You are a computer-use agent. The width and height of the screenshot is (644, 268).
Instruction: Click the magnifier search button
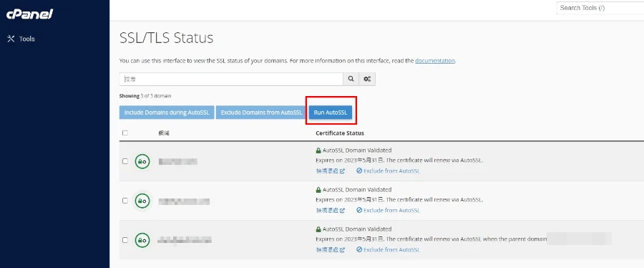click(x=351, y=80)
